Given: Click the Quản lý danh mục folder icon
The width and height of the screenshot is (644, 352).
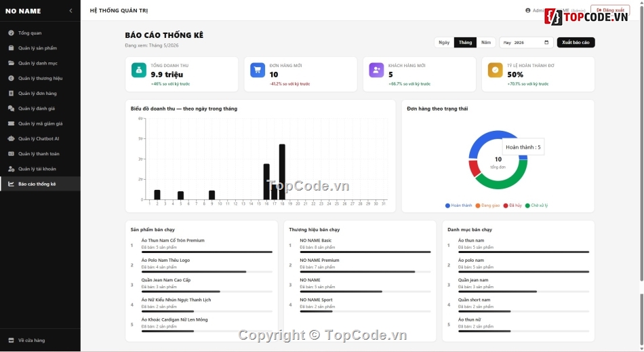Looking at the screenshot, I should [x=11, y=63].
